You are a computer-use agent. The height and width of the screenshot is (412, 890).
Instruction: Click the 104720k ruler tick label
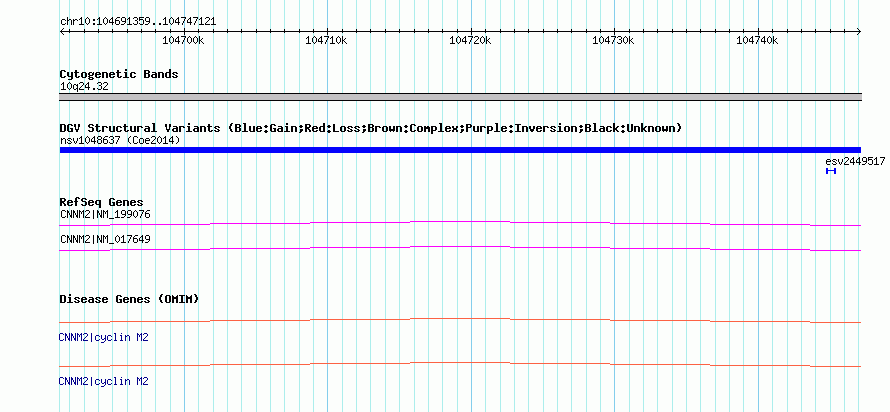click(x=469, y=41)
